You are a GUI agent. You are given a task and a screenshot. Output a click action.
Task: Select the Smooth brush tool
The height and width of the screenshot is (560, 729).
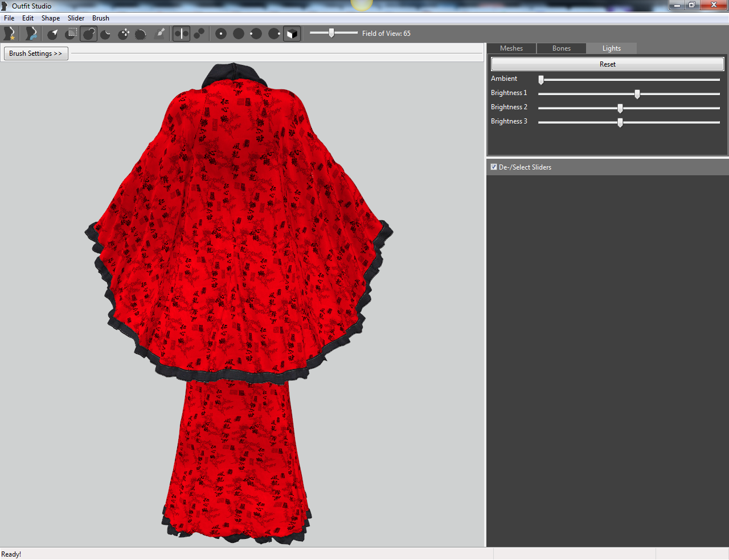coord(141,34)
